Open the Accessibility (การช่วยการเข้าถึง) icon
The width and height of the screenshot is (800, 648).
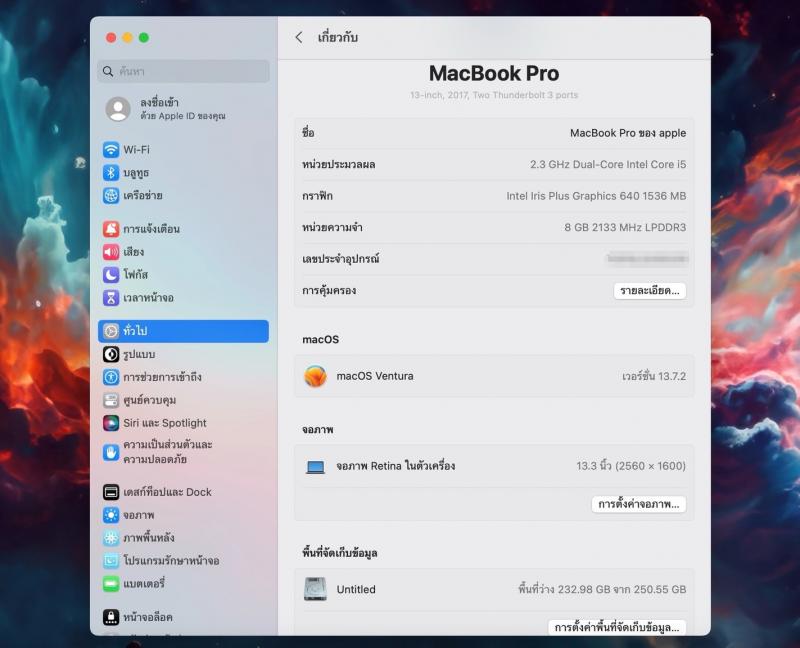tap(111, 377)
